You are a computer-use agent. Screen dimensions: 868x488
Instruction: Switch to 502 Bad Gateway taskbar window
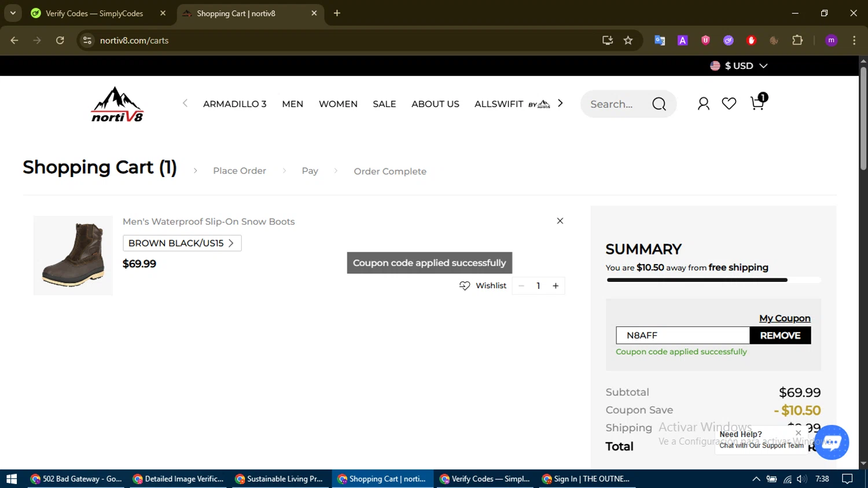(x=76, y=479)
